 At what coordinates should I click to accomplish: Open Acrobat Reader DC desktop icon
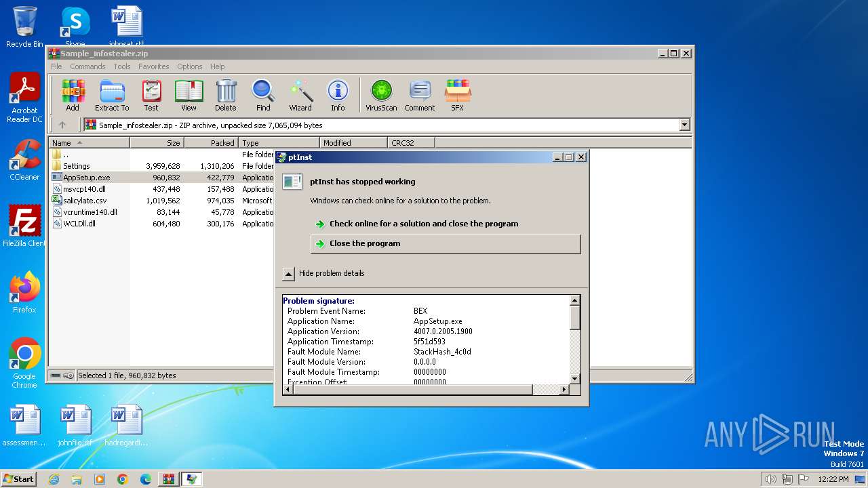point(24,98)
